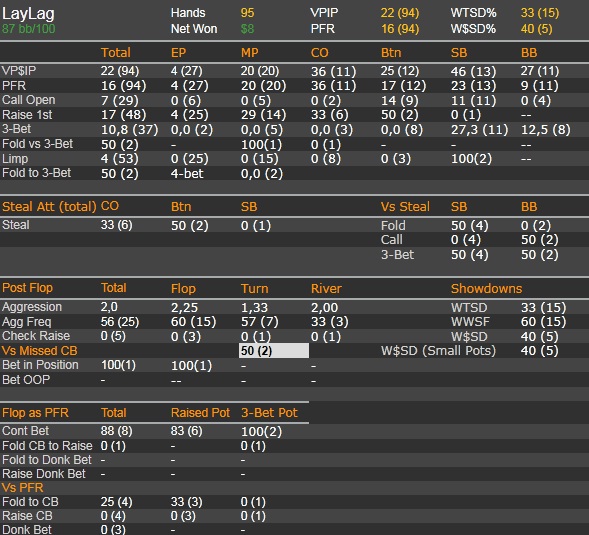Viewport: 589px width, 535px height.
Task: Select the highlighted Vs Missed CB turn cell
Action: coord(274,351)
